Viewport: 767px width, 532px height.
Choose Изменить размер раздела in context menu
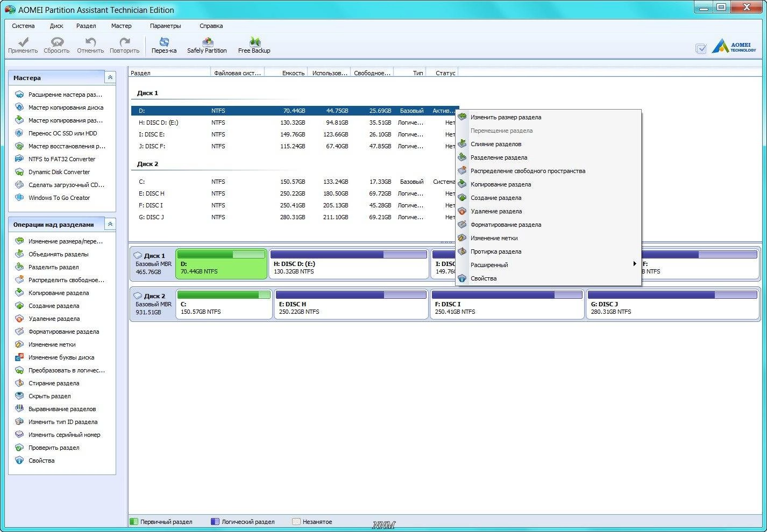tap(548, 117)
